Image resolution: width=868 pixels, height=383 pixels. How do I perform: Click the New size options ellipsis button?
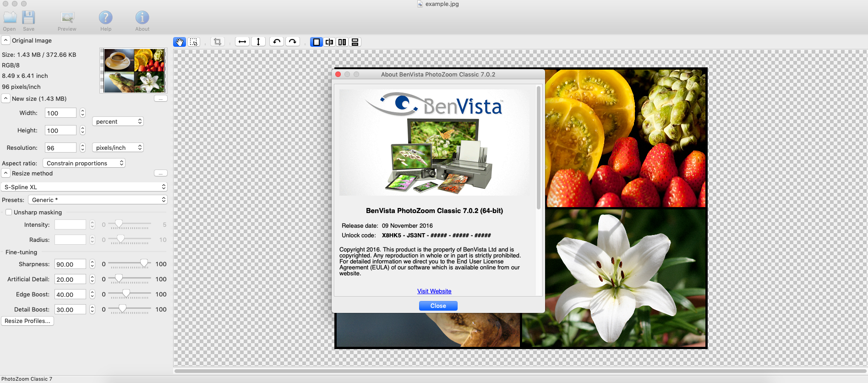(x=161, y=98)
